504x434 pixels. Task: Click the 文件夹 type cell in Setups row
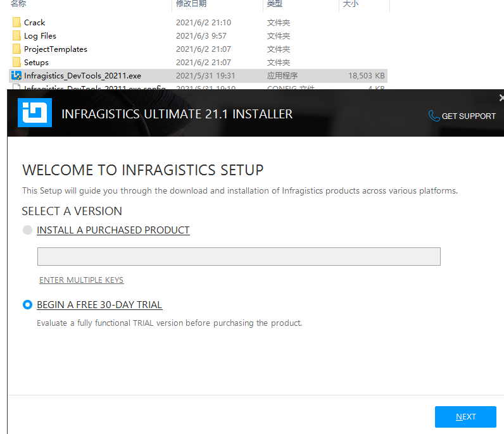[x=279, y=63]
